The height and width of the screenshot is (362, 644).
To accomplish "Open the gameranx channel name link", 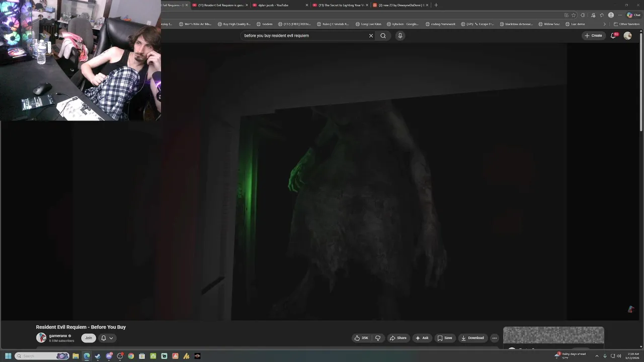I will click(58, 336).
